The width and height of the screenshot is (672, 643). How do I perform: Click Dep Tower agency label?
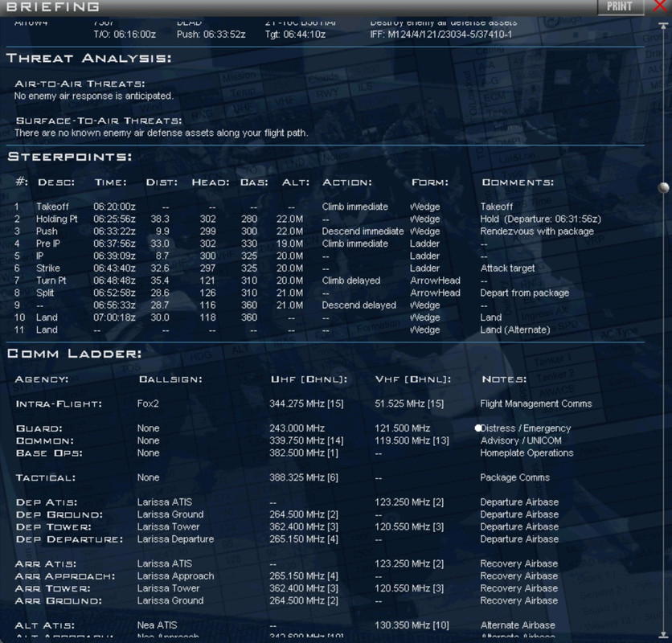point(54,527)
